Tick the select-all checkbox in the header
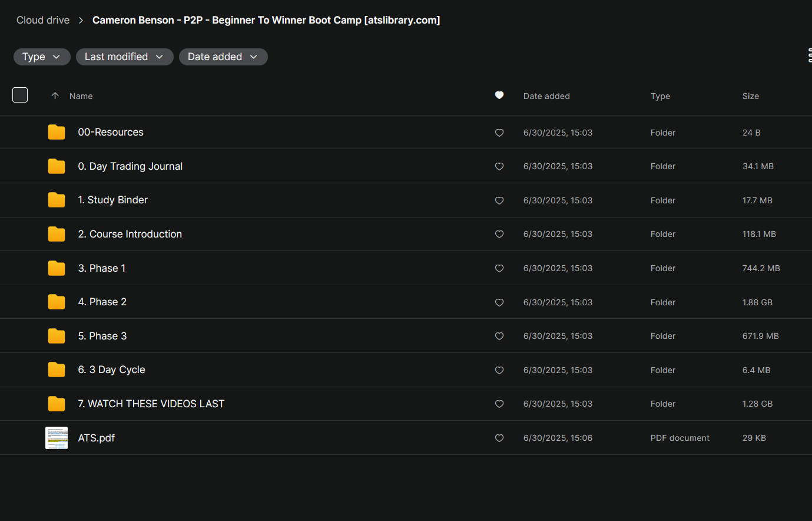Viewport: 812px width, 521px height. [x=20, y=95]
